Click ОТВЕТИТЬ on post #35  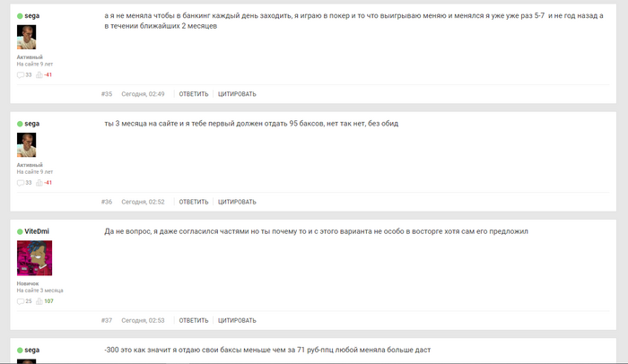194,94
